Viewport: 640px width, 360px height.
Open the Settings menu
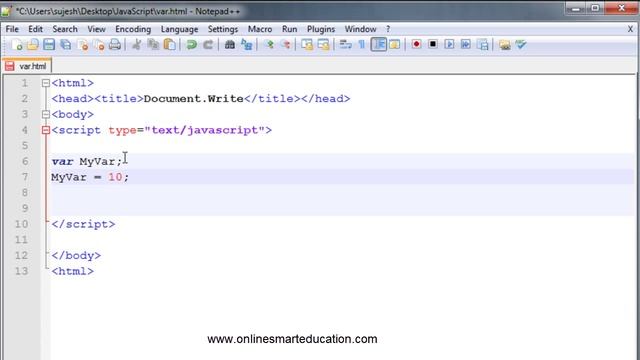223,29
